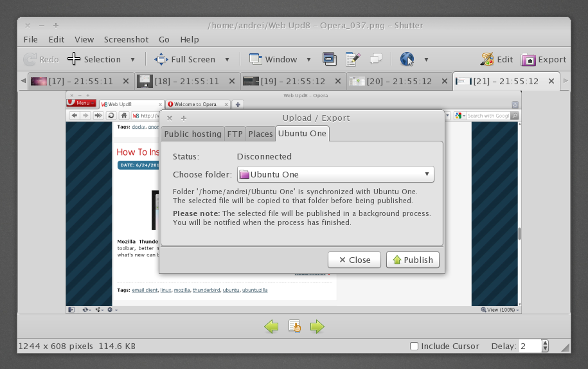Go to next screenshot with right green arrow
Viewport: 588px width, 369px height.
(317, 327)
